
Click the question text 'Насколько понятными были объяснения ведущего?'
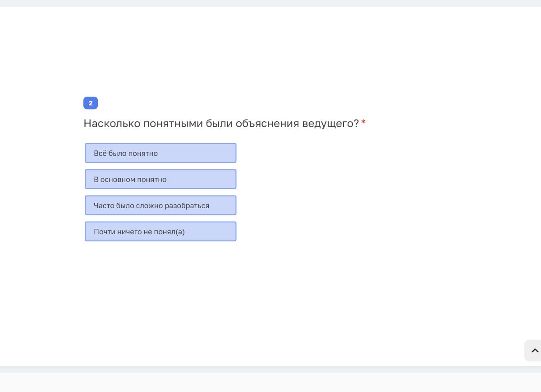pyautogui.click(x=221, y=123)
